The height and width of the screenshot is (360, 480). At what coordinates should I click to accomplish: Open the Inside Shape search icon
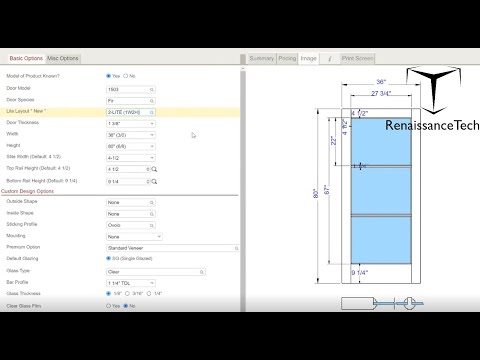coord(152,214)
